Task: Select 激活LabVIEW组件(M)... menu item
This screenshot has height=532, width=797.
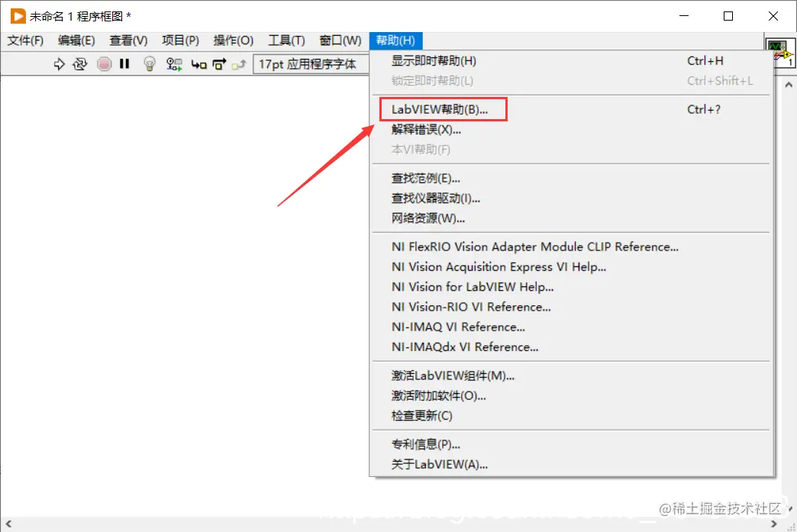Action: (573, 376)
